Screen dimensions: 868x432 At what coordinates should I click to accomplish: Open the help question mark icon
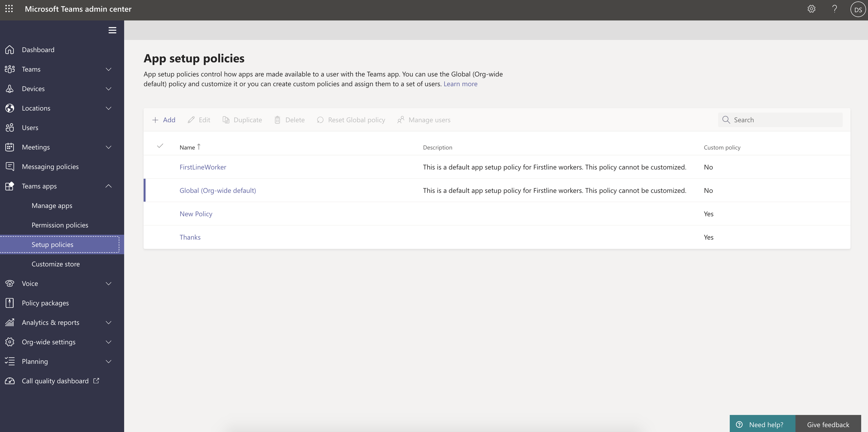pos(835,9)
